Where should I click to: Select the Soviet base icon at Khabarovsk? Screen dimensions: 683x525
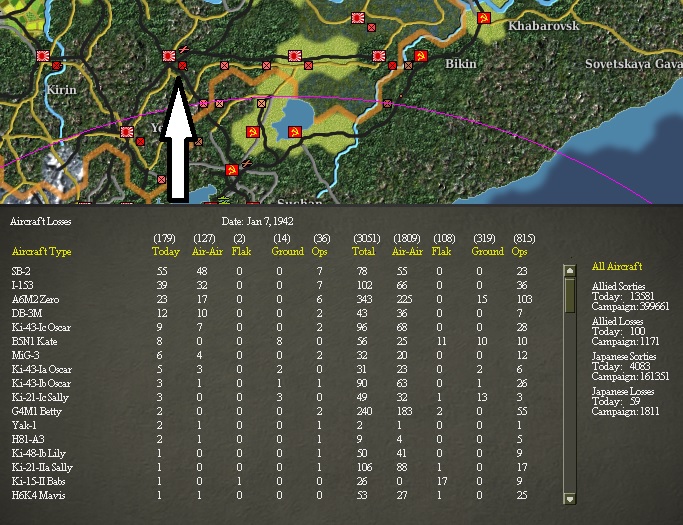(484, 18)
